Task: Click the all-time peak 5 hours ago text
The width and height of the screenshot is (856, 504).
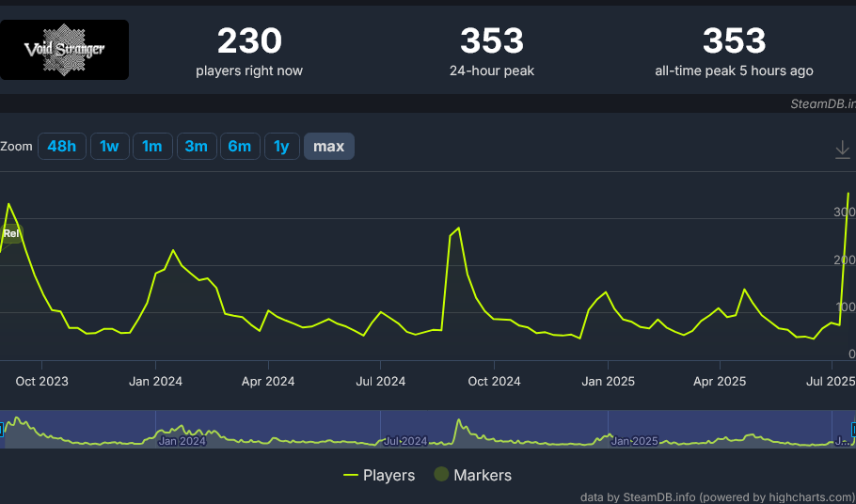Action: 735,71
